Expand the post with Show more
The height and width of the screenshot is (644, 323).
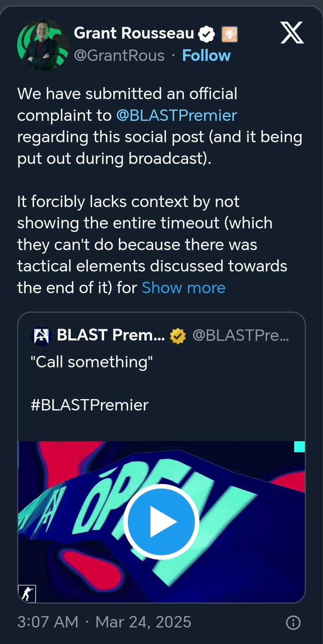coord(183,288)
